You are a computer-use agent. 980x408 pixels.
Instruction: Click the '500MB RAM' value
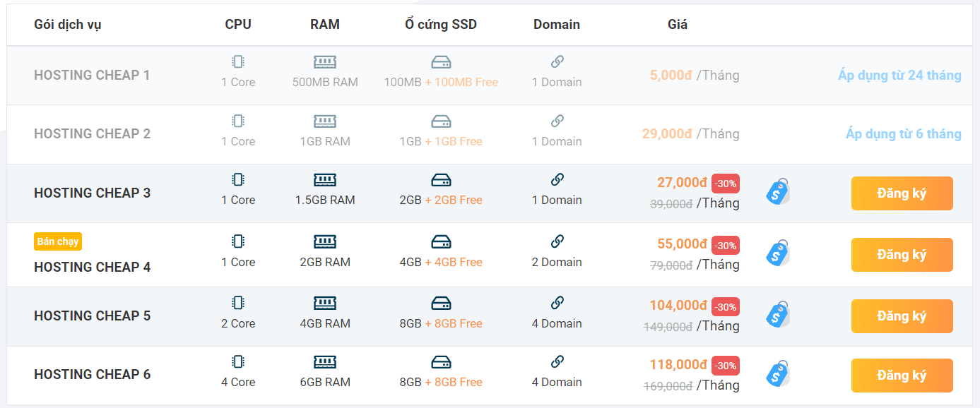[325, 82]
